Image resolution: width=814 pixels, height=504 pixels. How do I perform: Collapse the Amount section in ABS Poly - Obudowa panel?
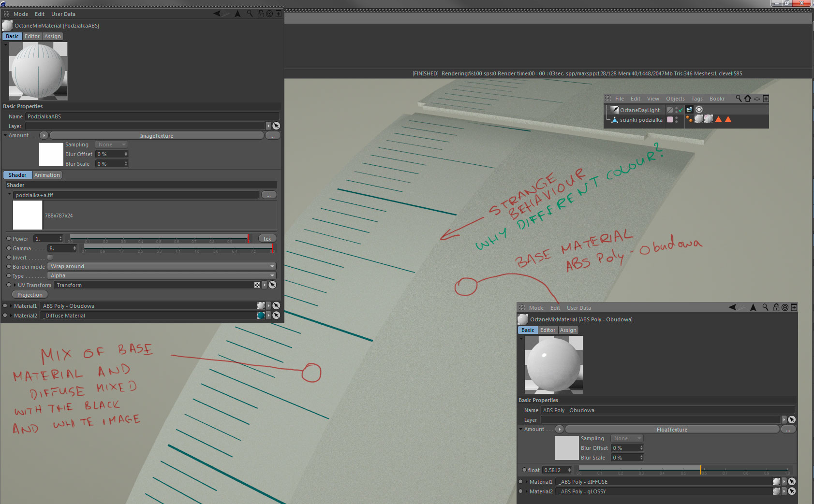click(520, 429)
